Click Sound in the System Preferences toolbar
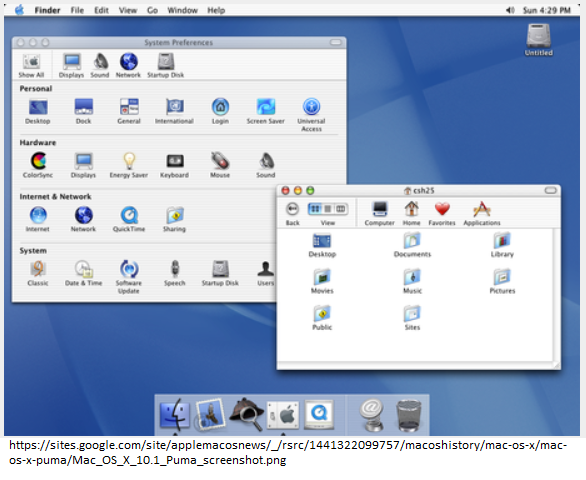This screenshot has height=480, width=586. point(100,66)
